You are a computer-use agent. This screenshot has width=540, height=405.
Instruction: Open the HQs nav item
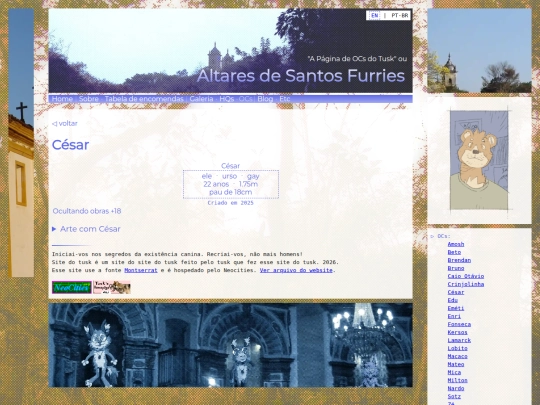tap(227, 99)
